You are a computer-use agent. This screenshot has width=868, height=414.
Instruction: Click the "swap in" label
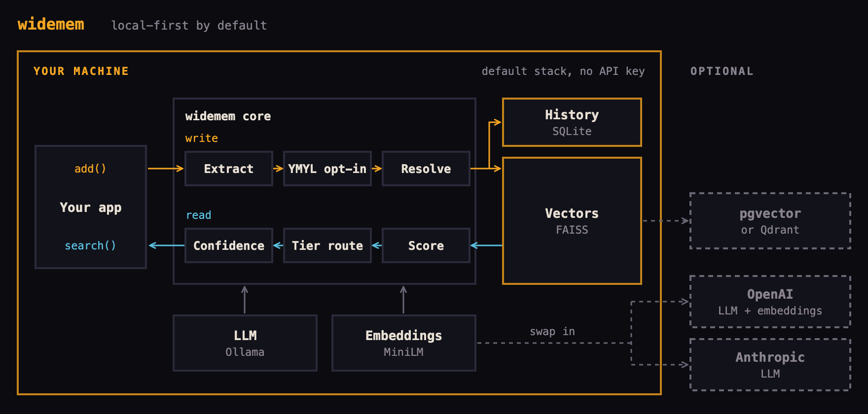pos(552,332)
